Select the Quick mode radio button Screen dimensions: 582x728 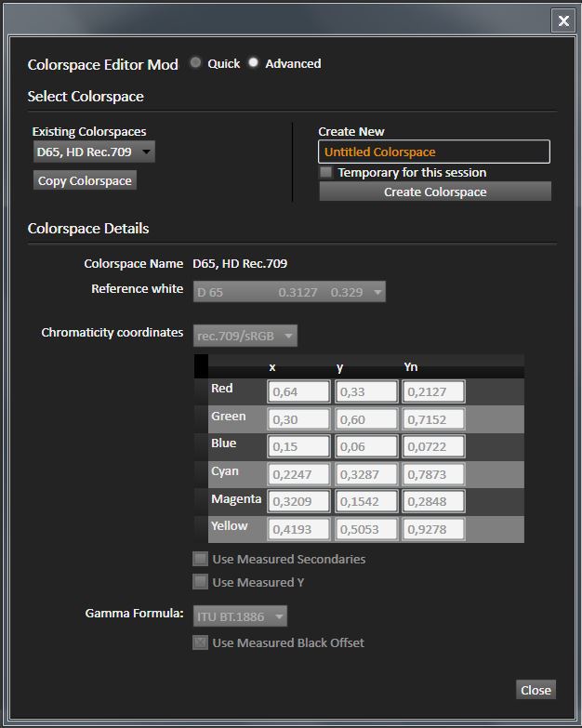(x=195, y=63)
